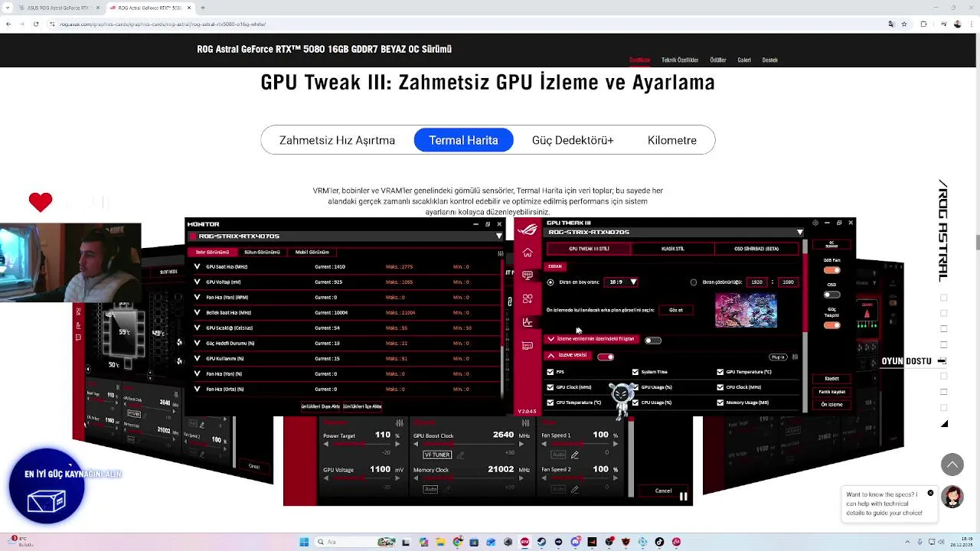Switch to Sütun Görünümü tab in Monitor
The image size is (980, 551).
(x=262, y=252)
